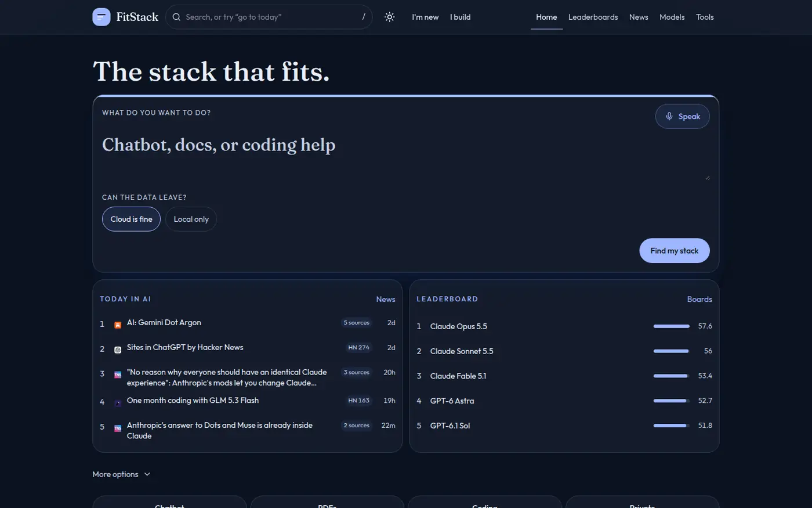The image size is (812, 508).
Task: Click the FitStack logo icon
Action: tap(101, 17)
